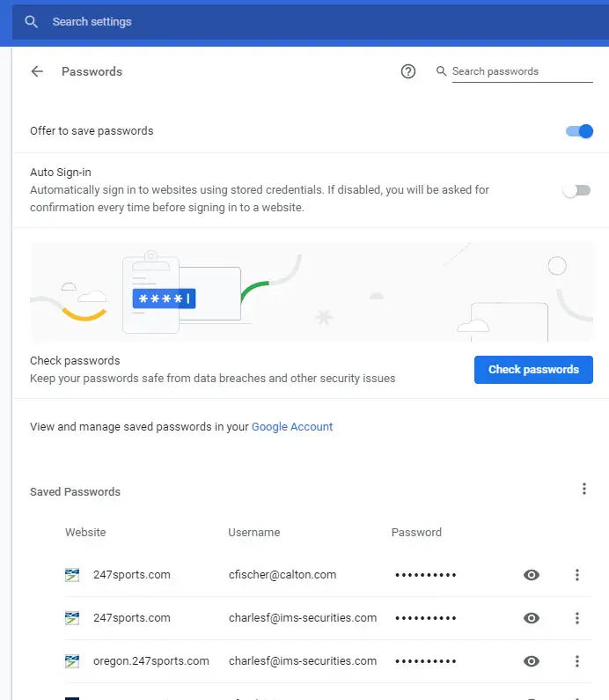
Task: Select charlesf@ims-securities.com in the oregon.247sports.com row
Action: 303,660
